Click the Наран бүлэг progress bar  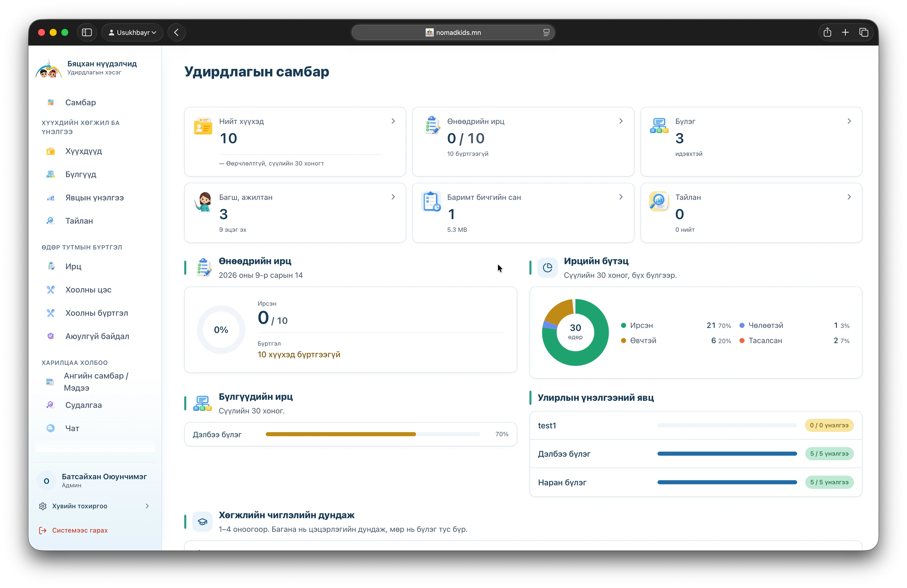[x=727, y=482]
